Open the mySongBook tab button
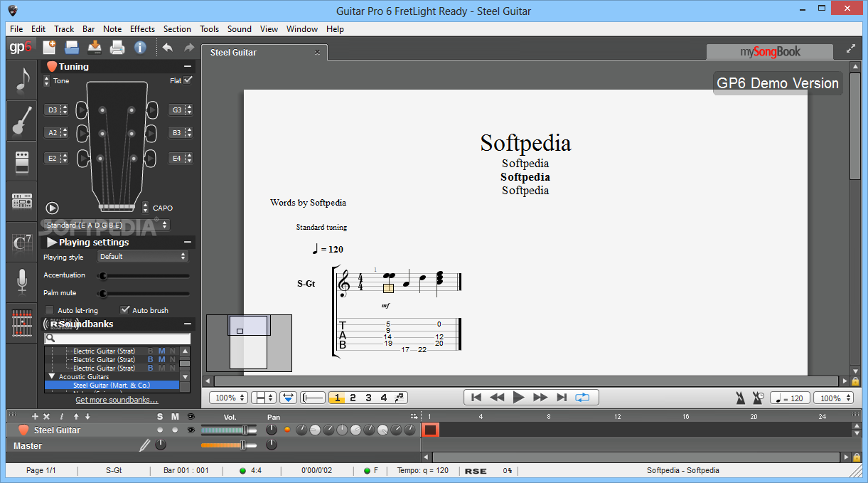868x483 pixels. 770,51
